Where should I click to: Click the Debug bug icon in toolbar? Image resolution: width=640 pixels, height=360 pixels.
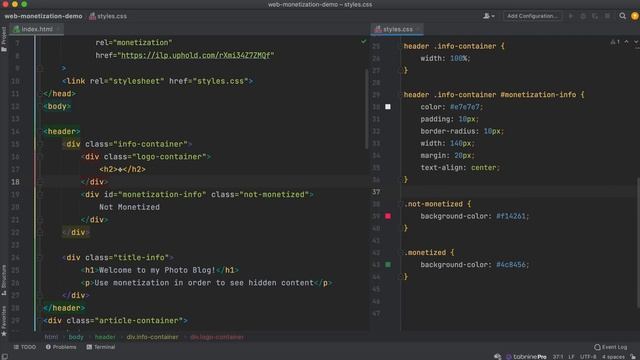point(583,16)
